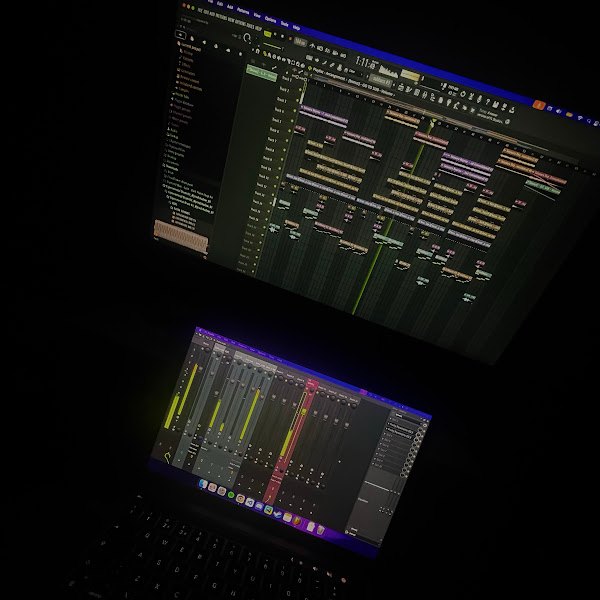Toggle the metronome icon beside the tempo box

pyautogui.click(x=312, y=46)
